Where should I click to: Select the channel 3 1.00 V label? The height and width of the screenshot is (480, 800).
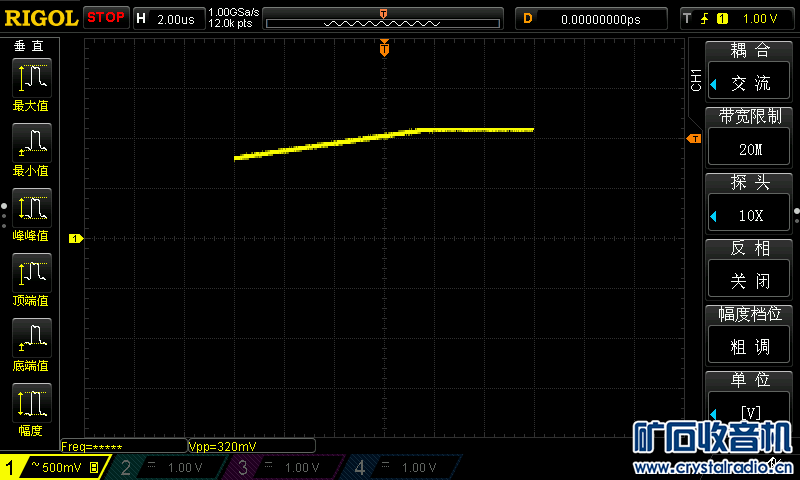pos(302,468)
